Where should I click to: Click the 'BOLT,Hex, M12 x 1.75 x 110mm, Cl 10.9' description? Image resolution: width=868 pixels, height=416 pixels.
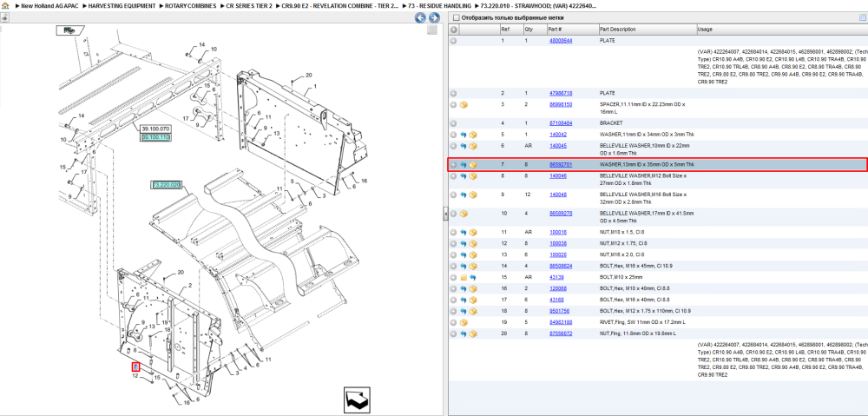tap(645, 311)
